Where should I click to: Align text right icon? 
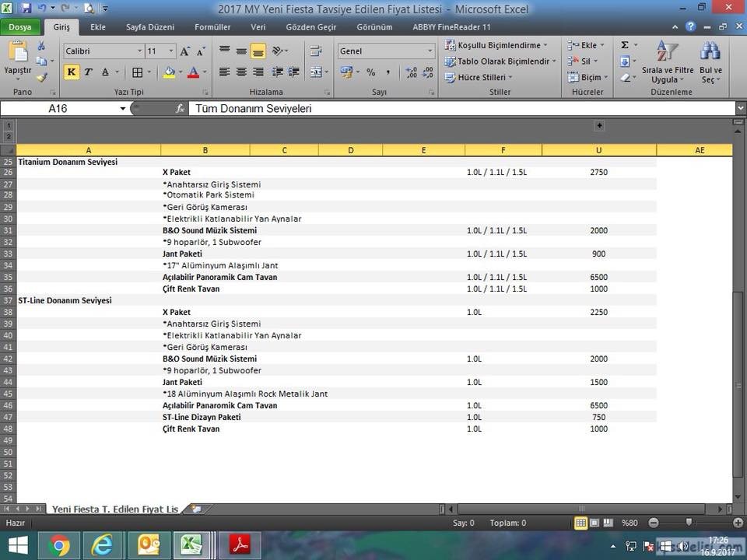258,72
